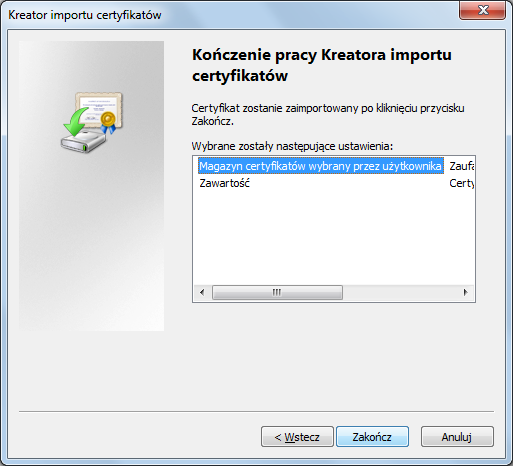Click the Zakończ button to finish import

[x=372, y=436]
